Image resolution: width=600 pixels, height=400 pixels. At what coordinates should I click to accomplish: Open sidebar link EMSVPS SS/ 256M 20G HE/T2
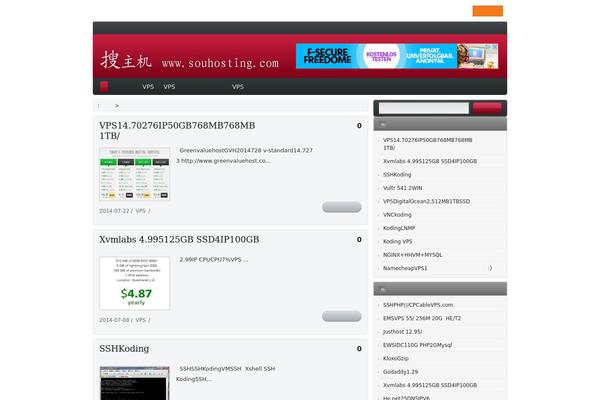click(x=422, y=318)
